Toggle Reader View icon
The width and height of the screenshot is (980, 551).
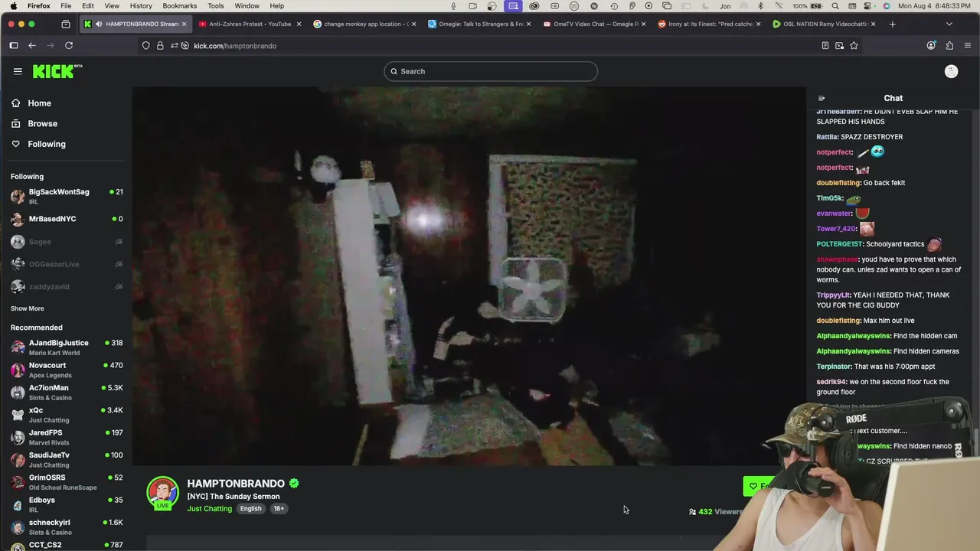825,46
